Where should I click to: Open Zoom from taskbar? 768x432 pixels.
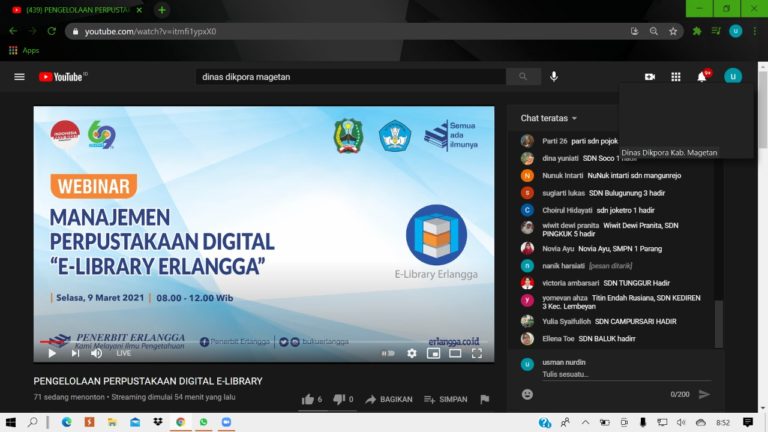tap(226, 422)
